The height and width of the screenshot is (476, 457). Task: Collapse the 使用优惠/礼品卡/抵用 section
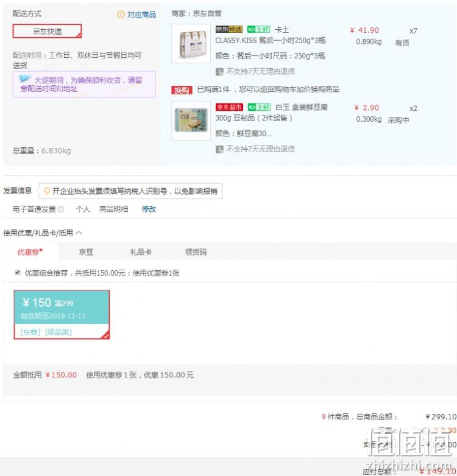(79, 233)
